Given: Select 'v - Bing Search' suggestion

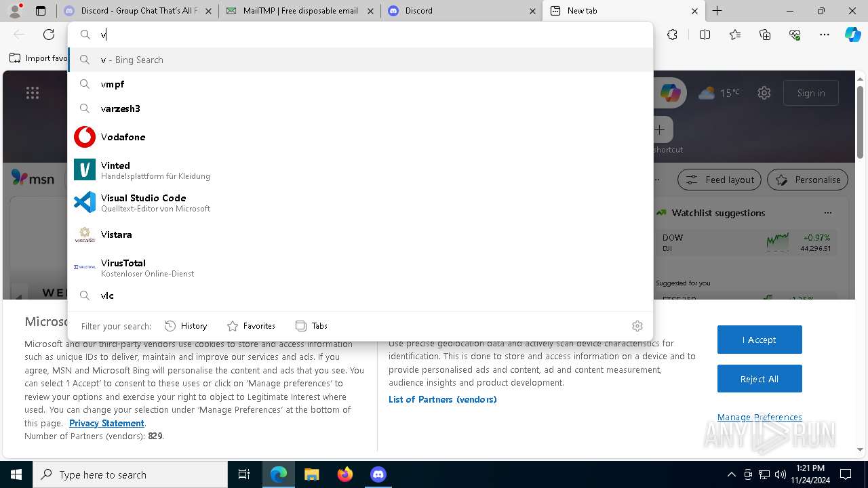Looking at the screenshot, I should (360, 60).
